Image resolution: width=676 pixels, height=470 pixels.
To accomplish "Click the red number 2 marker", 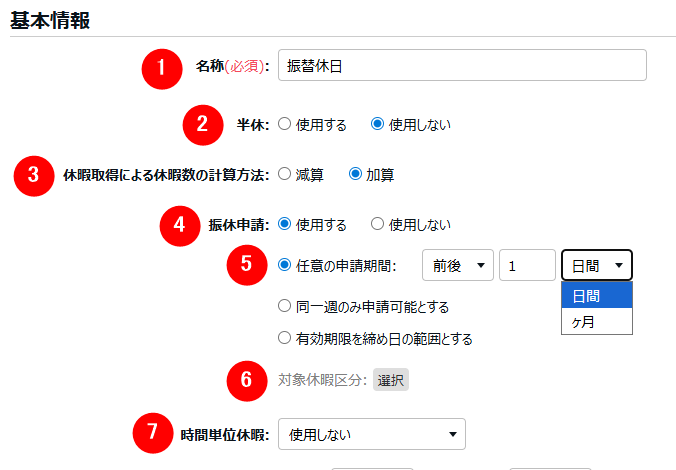I will pyautogui.click(x=202, y=125).
